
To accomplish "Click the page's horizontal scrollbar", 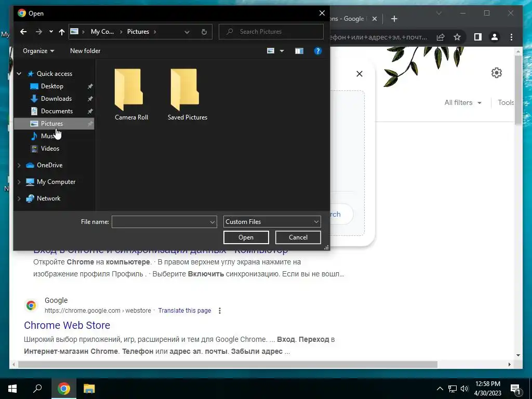I will pyautogui.click(x=228, y=364).
